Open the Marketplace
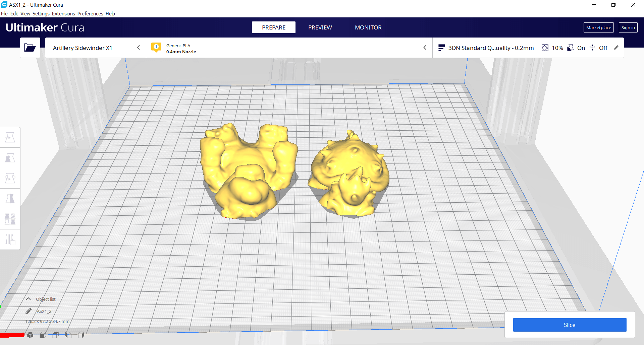The height and width of the screenshot is (345, 644). click(599, 27)
